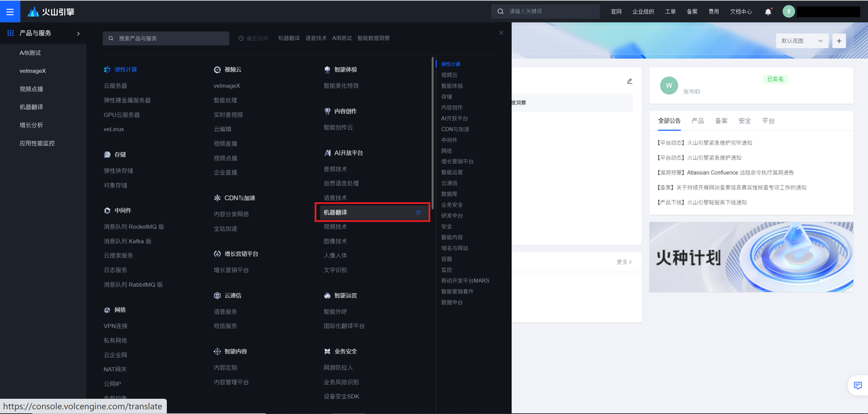Image resolution: width=868 pixels, height=414 pixels.
Task: Open 短信服务 under 云通信
Action: (x=225, y=326)
